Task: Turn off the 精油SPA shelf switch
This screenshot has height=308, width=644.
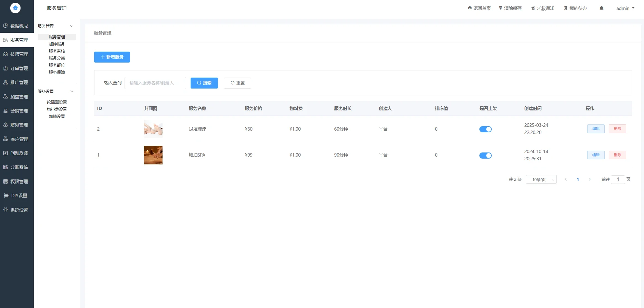Action: 485,155
